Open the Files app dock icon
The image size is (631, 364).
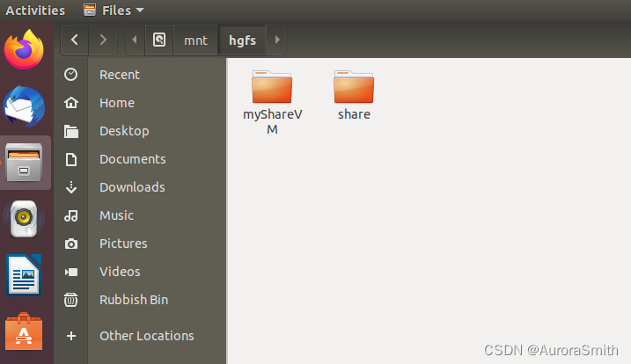[24, 163]
